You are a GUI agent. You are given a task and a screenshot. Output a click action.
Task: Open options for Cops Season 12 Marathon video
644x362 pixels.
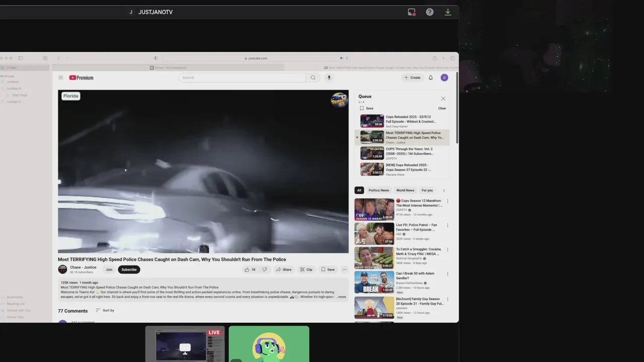pyautogui.click(x=447, y=201)
